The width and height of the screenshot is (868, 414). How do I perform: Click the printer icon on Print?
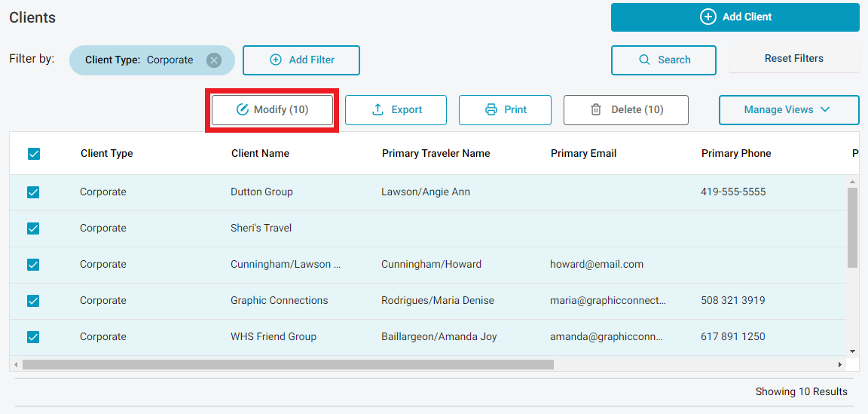(491, 109)
